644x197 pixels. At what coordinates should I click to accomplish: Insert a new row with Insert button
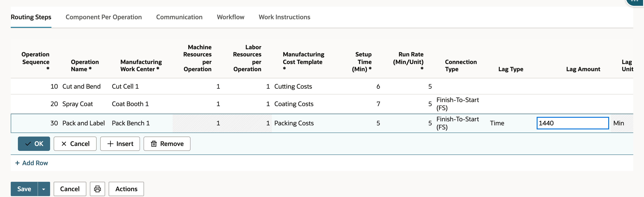pyautogui.click(x=120, y=144)
